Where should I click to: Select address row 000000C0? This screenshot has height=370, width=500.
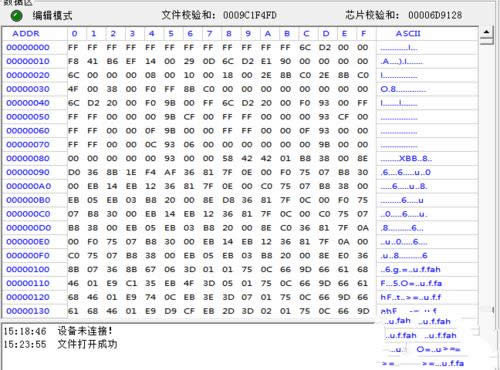coord(29,214)
